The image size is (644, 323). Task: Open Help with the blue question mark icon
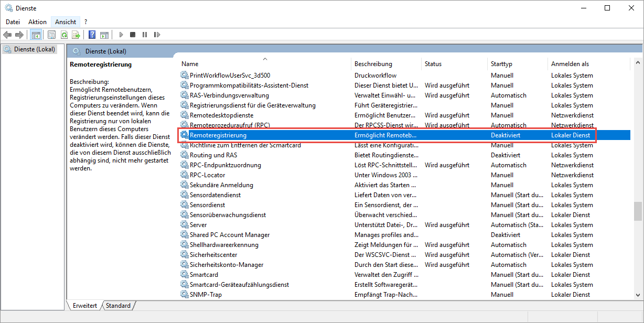[92, 35]
